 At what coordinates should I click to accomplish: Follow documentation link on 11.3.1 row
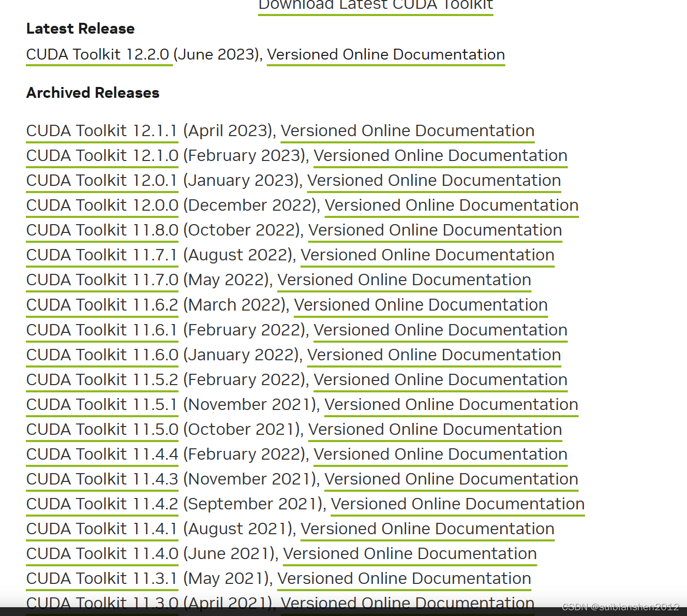[x=404, y=578]
